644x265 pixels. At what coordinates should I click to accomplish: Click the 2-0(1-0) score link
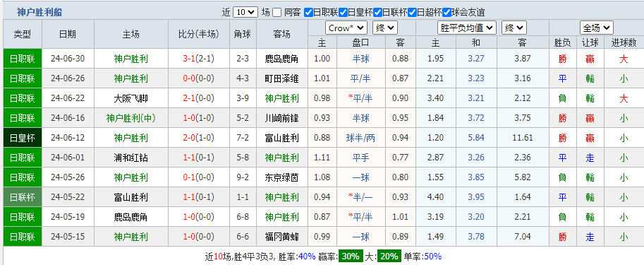tap(199, 138)
